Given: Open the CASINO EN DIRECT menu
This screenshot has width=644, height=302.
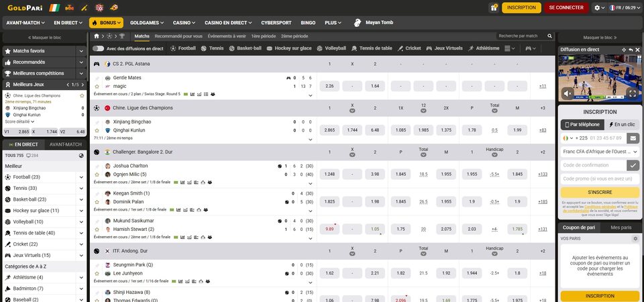Looking at the screenshot, I should [228, 23].
